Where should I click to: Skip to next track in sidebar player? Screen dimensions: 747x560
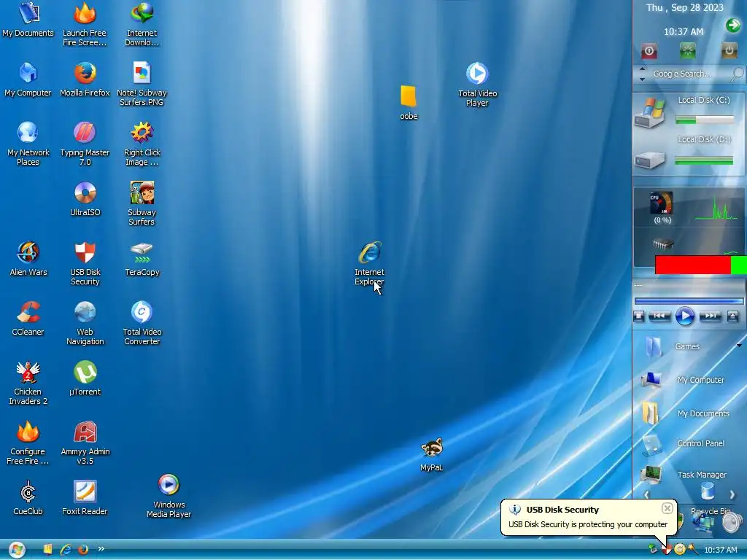click(x=711, y=316)
